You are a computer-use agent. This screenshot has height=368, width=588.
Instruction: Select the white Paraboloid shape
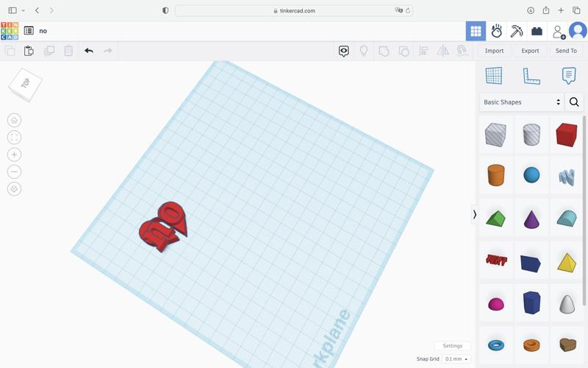[x=567, y=304]
